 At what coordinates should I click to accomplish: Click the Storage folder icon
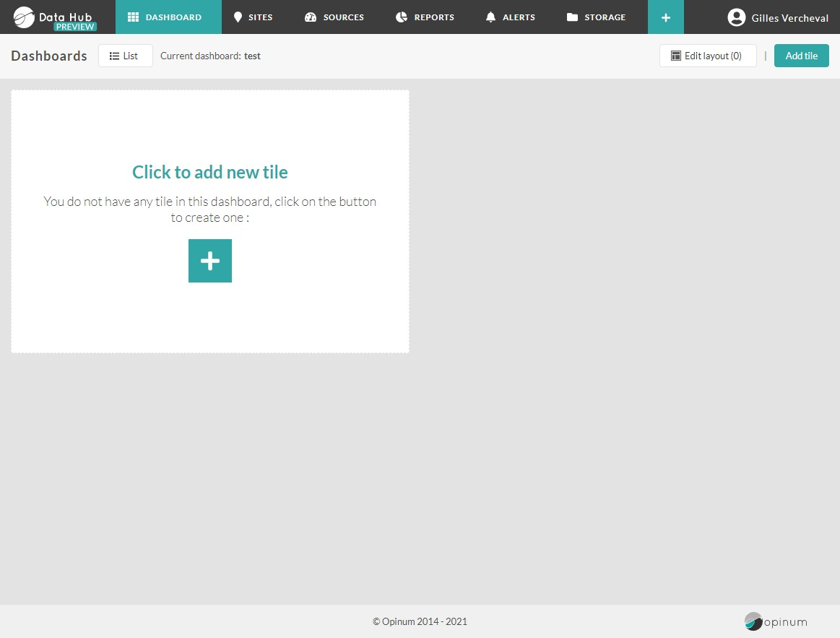pyautogui.click(x=572, y=17)
